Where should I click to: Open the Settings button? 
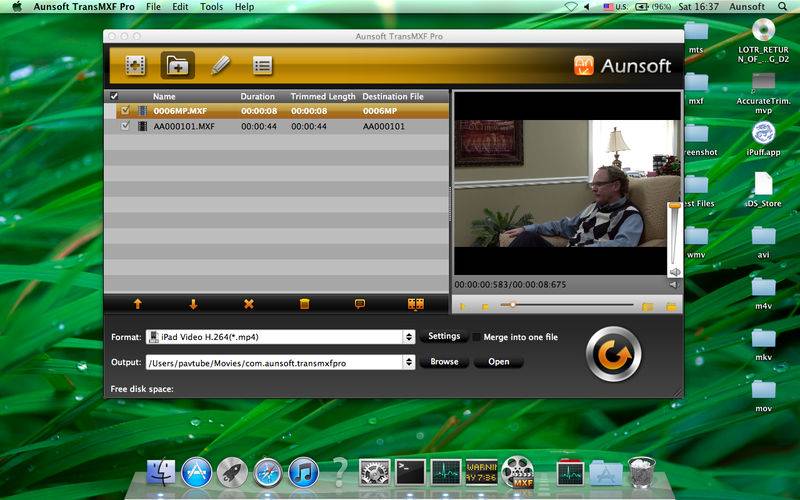(444, 336)
